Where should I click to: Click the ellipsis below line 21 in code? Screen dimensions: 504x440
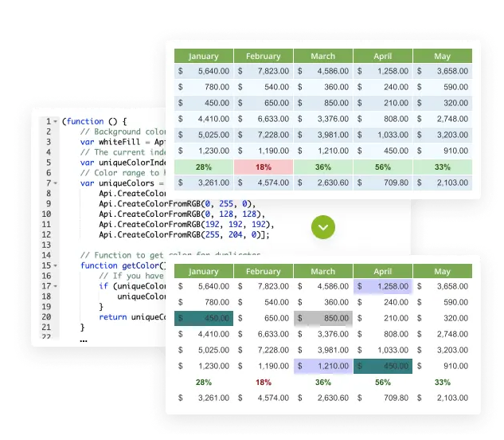(x=84, y=338)
